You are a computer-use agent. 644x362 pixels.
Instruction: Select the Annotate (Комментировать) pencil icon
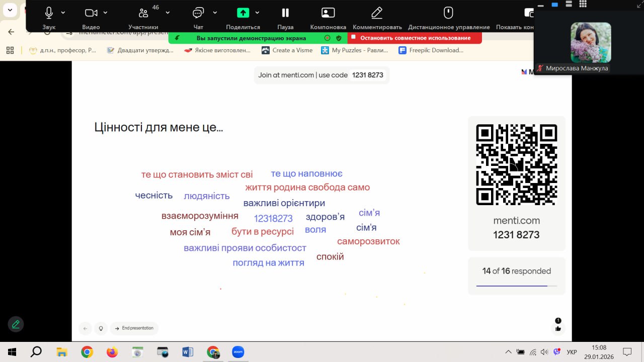(377, 13)
